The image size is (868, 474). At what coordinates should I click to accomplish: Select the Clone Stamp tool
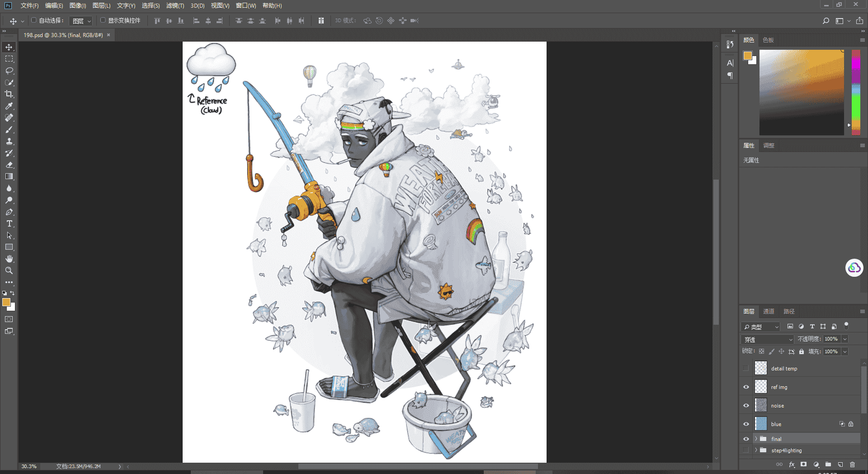(9, 141)
